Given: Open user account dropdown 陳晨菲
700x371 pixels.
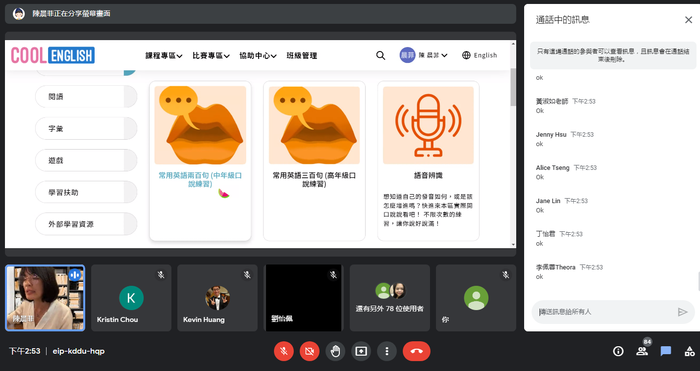Looking at the screenshot, I should [423, 55].
